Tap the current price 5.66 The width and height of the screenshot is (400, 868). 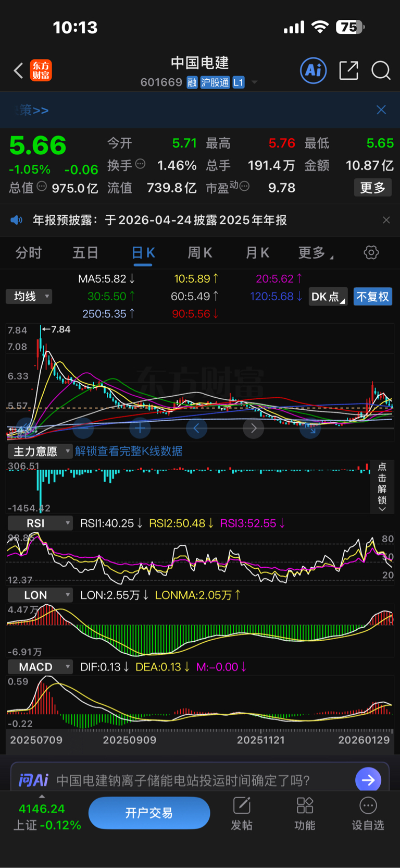click(38, 145)
